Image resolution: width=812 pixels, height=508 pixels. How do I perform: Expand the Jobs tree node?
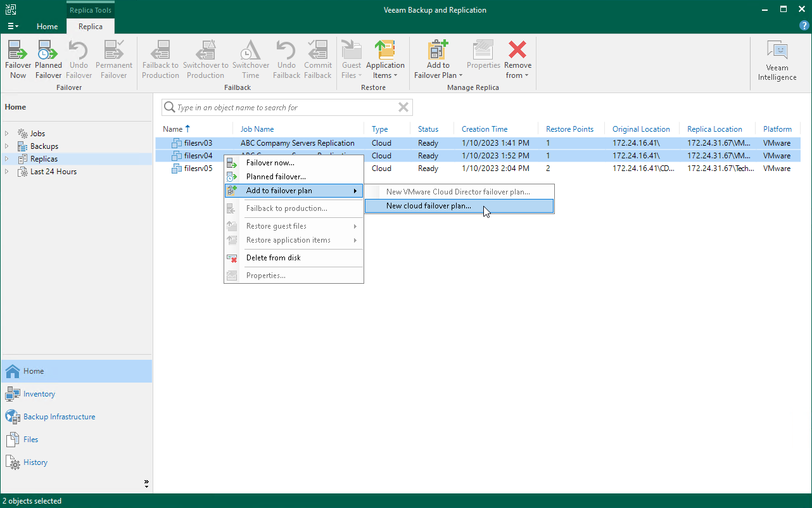tap(6, 133)
